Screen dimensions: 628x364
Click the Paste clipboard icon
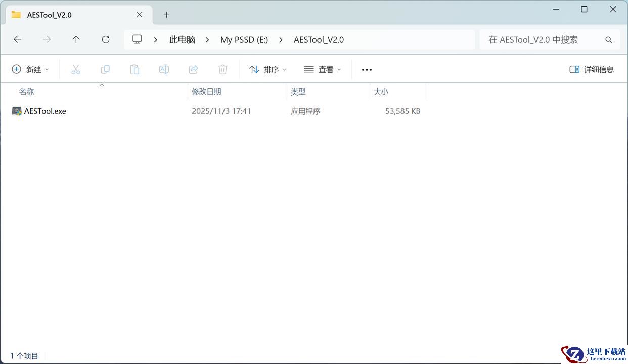coord(134,69)
